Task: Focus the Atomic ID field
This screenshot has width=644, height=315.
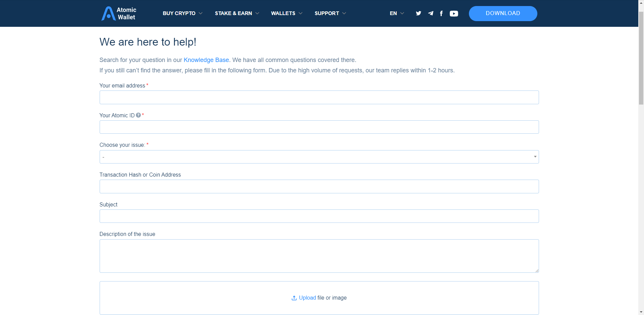Action: [319, 127]
